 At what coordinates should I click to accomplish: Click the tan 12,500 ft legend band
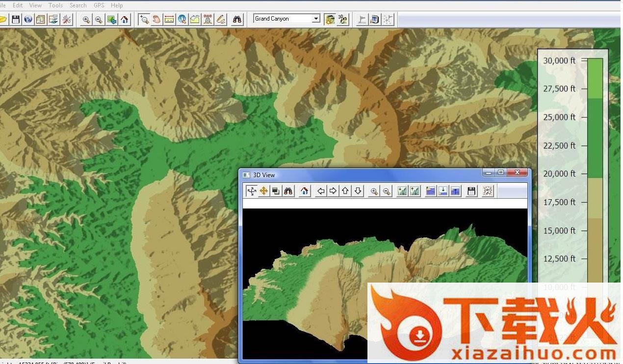point(595,250)
